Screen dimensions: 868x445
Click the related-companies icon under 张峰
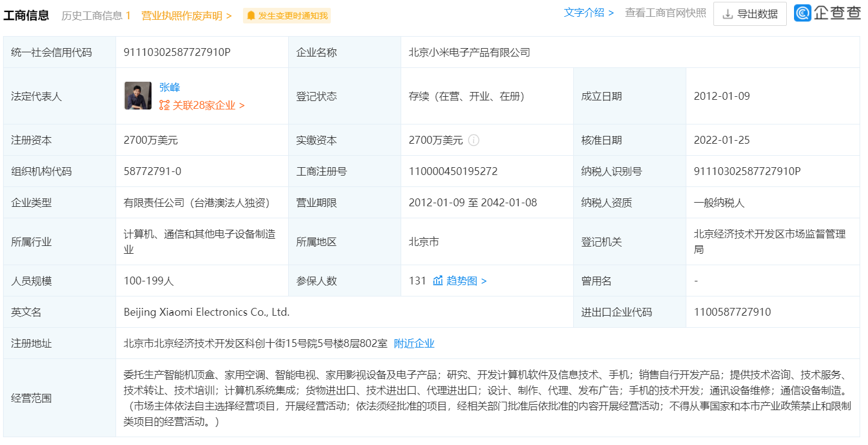(164, 105)
